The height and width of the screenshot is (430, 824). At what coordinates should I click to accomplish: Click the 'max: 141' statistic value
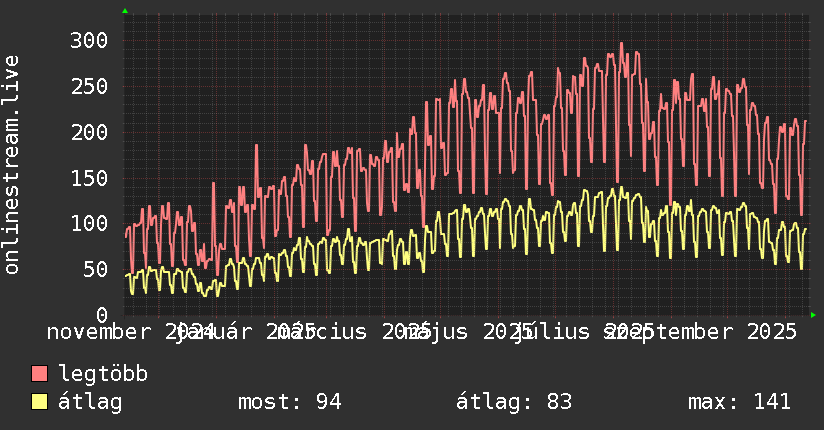pyautogui.click(x=739, y=402)
